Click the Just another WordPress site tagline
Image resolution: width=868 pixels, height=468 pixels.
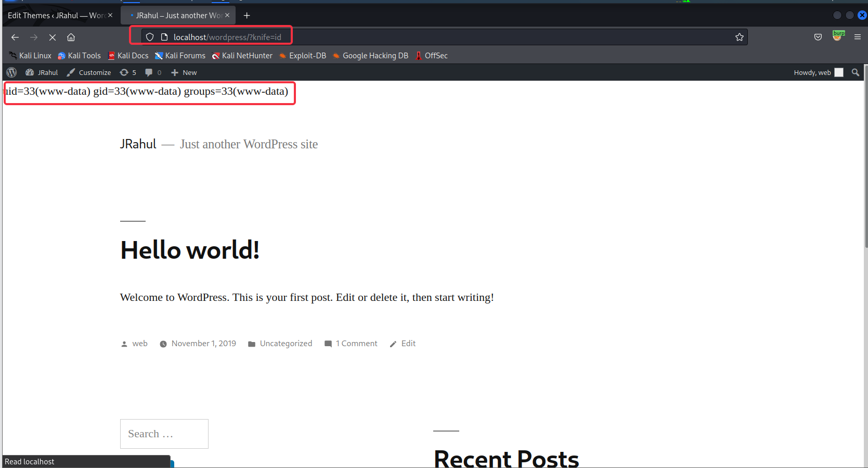tap(249, 144)
